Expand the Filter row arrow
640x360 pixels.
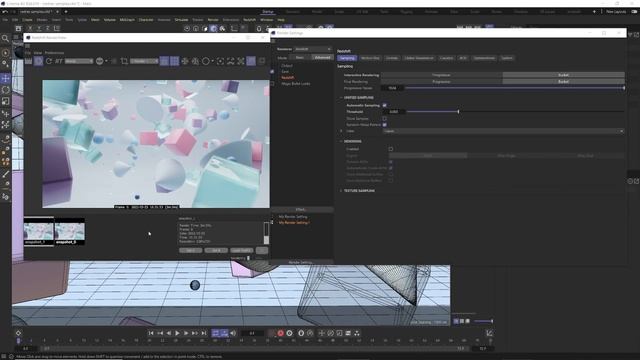(x=341, y=131)
